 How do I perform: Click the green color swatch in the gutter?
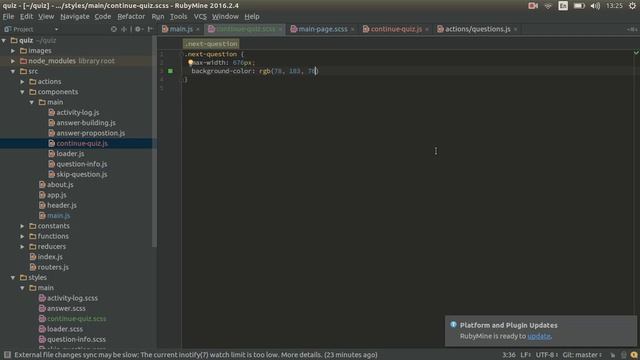tap(171, 71)
